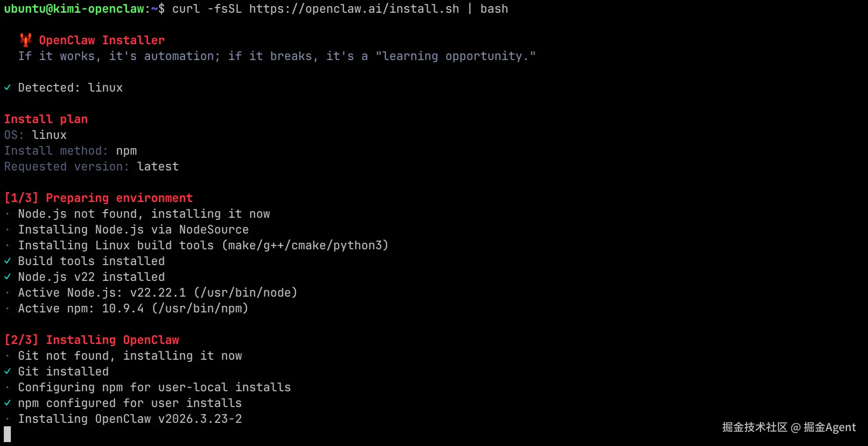Click the Requested version: latest line

coord(92,166)
